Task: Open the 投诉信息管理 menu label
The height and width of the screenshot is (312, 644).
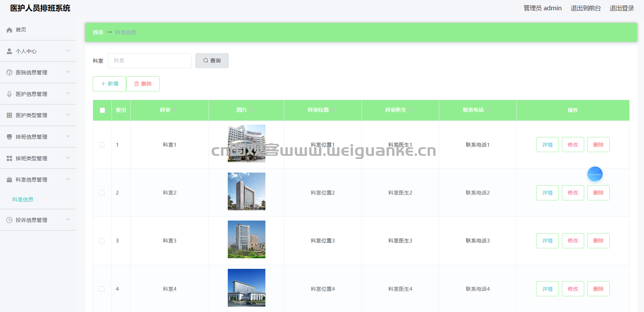Action: 31,220
